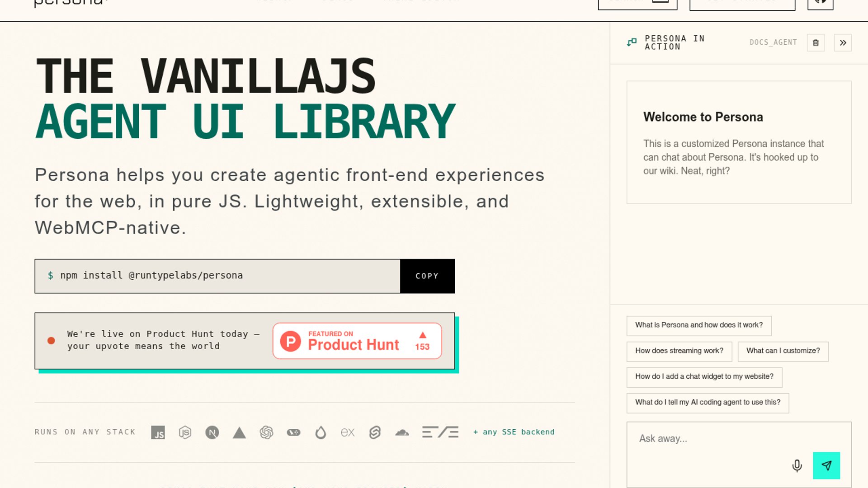Collapse the chat panel with the double chevron
Image resolution: width=868 pixels, height=488 pixels.
(x=843, y=42)
